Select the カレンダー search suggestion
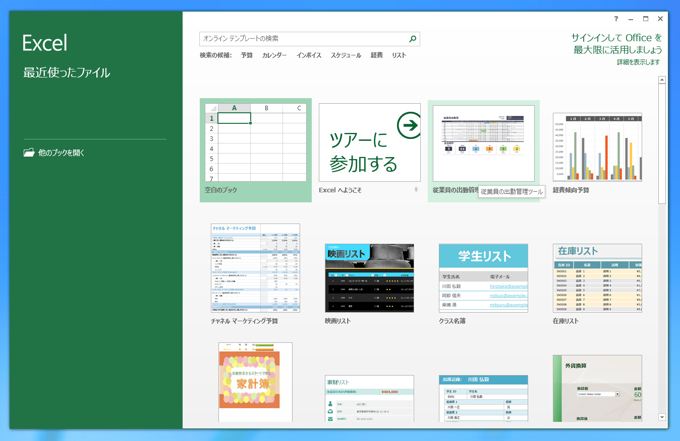 (275, 55)
